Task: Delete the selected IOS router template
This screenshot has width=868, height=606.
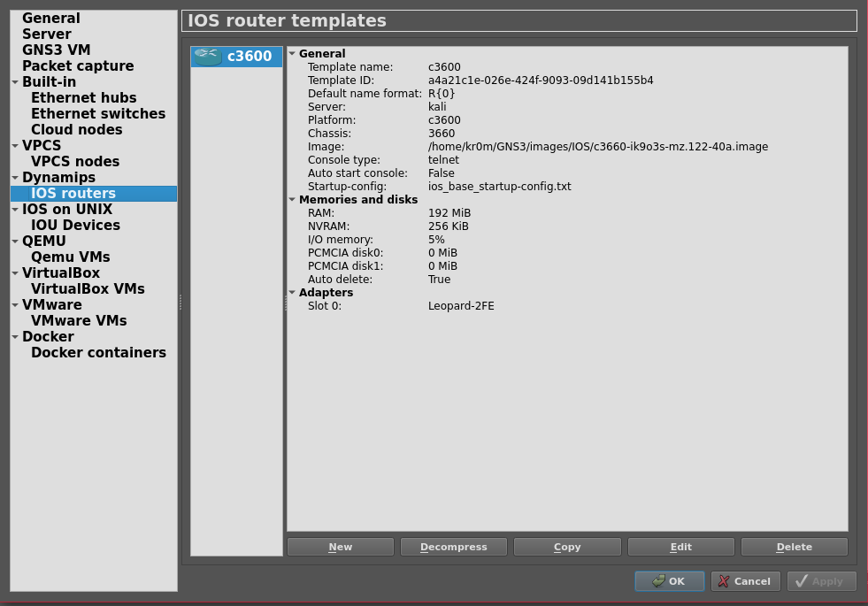Action: tap(794, 547)
